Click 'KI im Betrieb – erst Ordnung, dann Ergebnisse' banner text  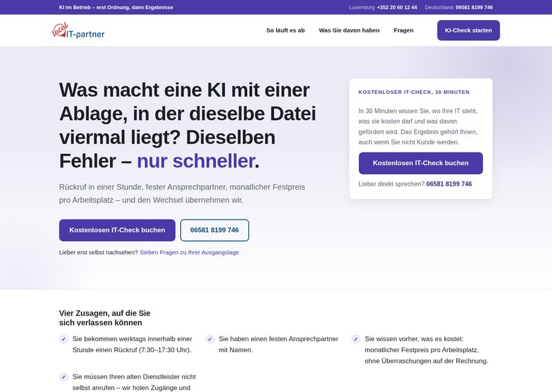(116, 8)
